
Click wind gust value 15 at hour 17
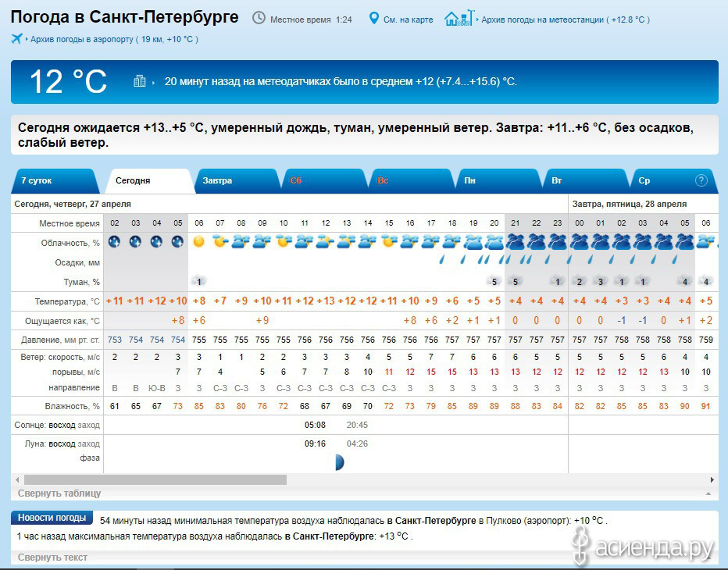(x=431, y=372)
